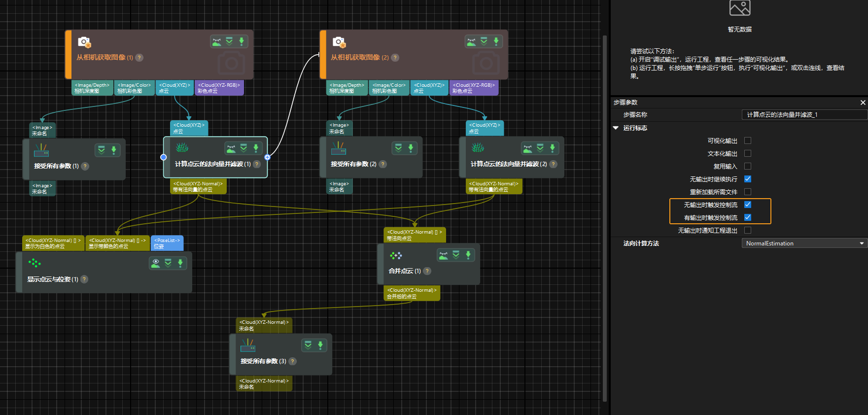Click help icon beside 从相机获取图像 (1)
868x415 pixels.
tap(139, 58)
